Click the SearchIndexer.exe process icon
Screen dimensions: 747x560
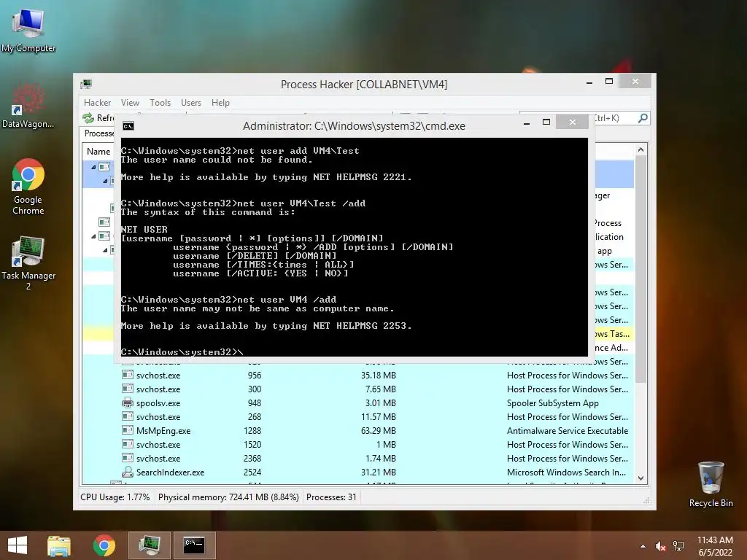coord(127,472)
